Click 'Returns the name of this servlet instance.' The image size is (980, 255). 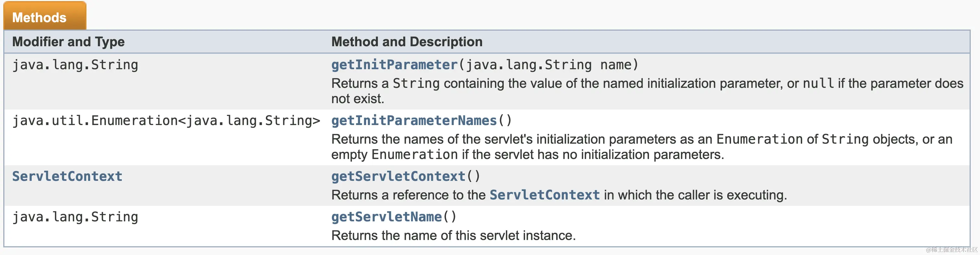point(453,236)
